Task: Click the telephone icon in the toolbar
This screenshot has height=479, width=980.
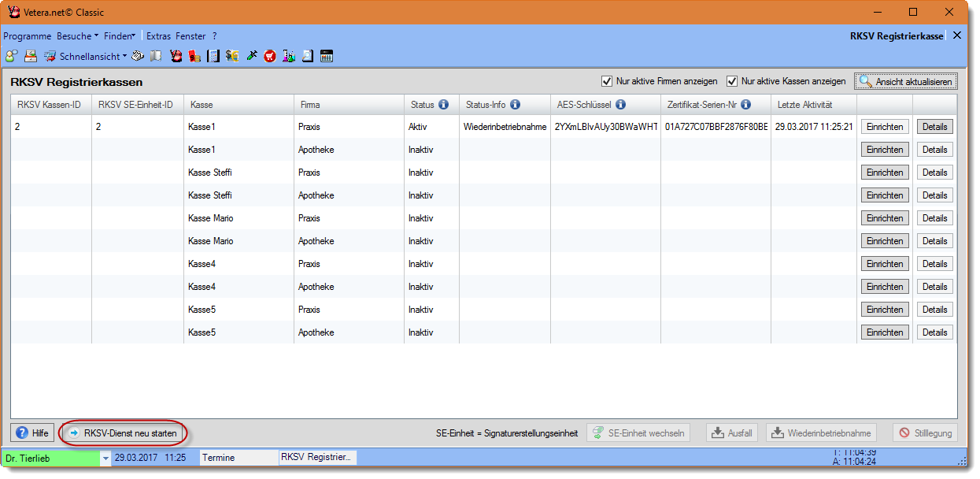Action: tap(137, 56)
